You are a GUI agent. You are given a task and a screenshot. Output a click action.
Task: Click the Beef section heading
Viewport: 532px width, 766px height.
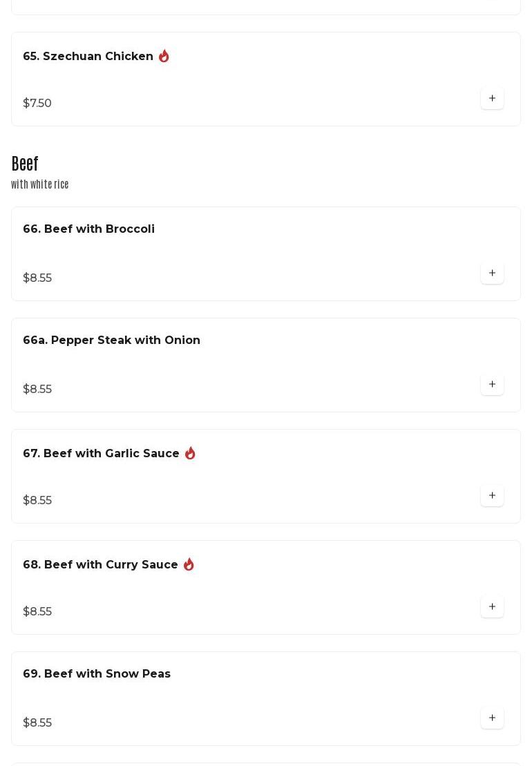coord(25,164)
